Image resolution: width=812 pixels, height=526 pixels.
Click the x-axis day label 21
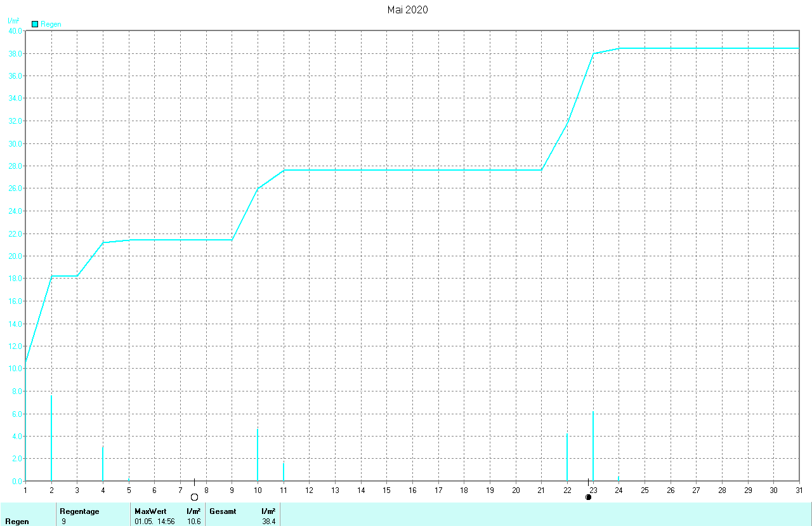point(541,490)
